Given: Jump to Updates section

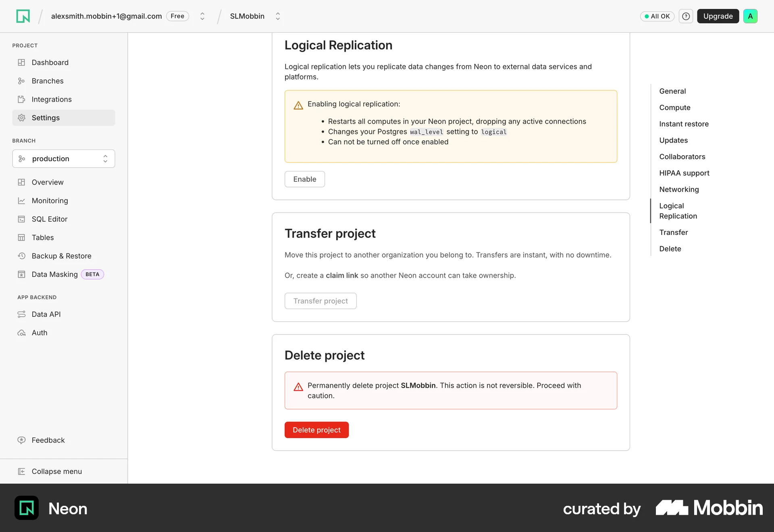Looking at the screenshot, I should point(673,140).
